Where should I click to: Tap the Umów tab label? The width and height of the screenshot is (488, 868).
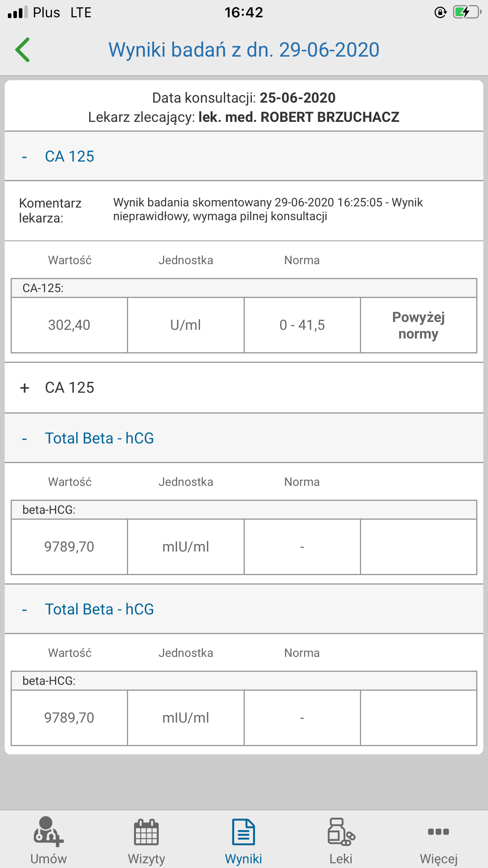49,859
